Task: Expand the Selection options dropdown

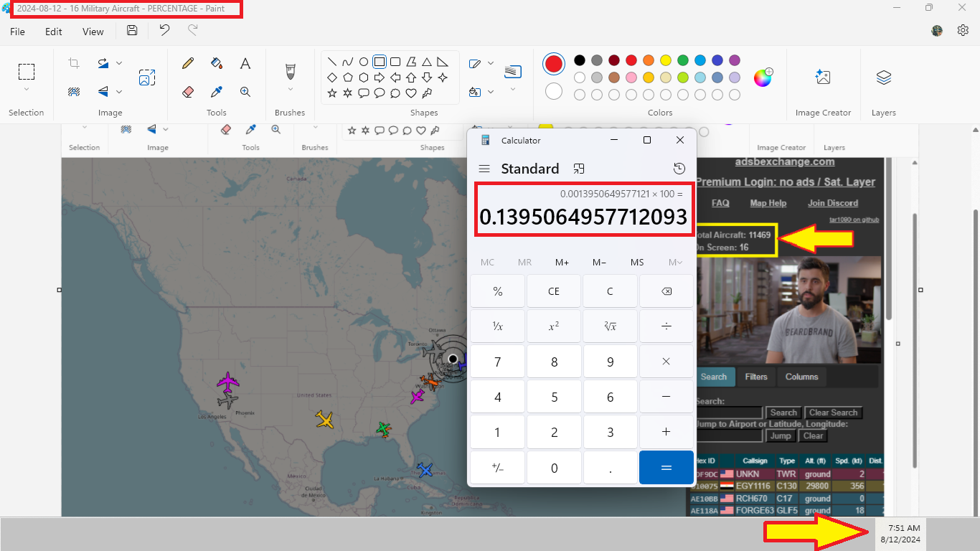Action: click(27, 90)
